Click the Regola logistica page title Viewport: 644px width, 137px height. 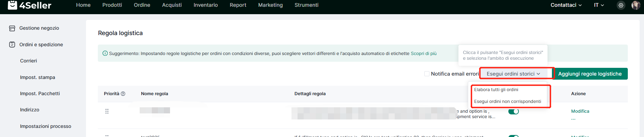[120, 33]
